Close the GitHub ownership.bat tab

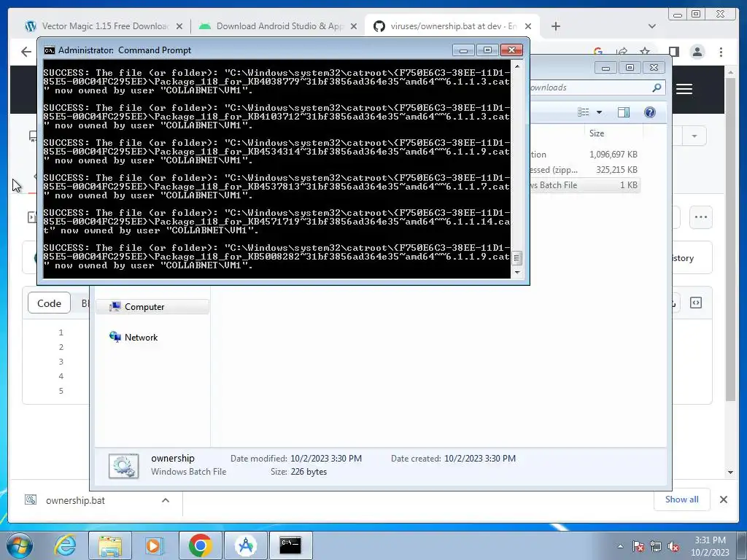pos(528,27)
